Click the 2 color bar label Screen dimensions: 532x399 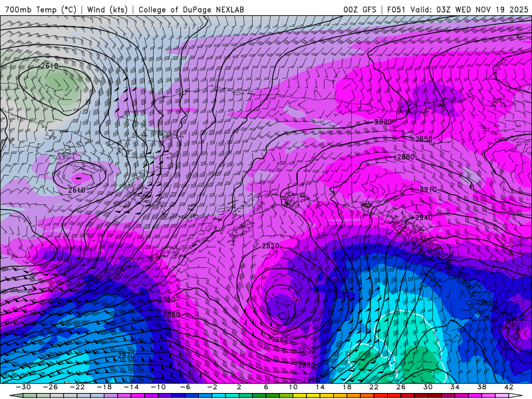click(x=239, y=387)
